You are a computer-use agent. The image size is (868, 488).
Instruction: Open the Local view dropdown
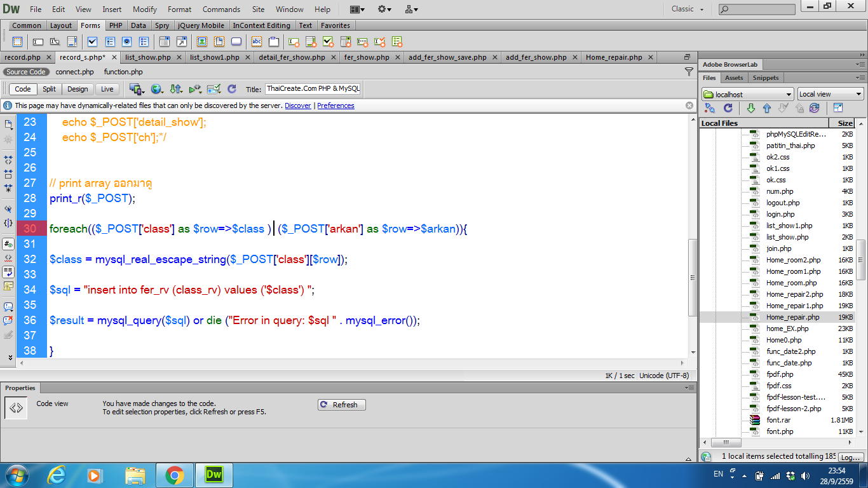[x=831, y=94]
